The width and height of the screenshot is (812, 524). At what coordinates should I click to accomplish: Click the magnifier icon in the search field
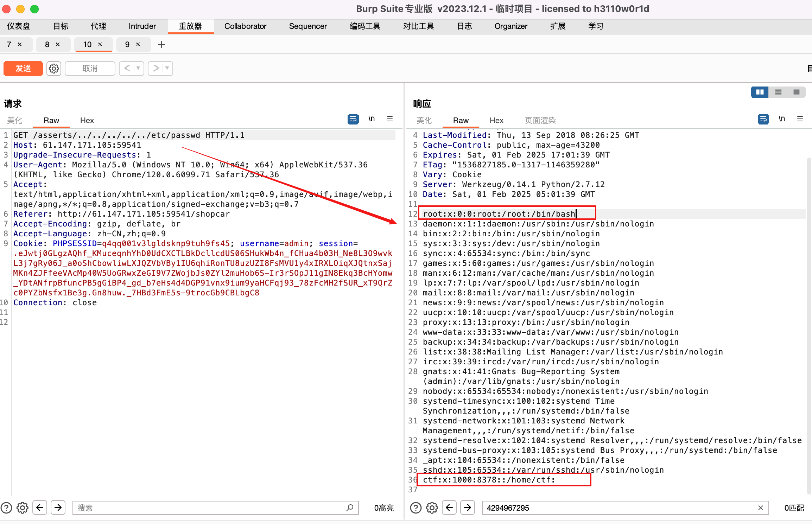click(350, 508)
